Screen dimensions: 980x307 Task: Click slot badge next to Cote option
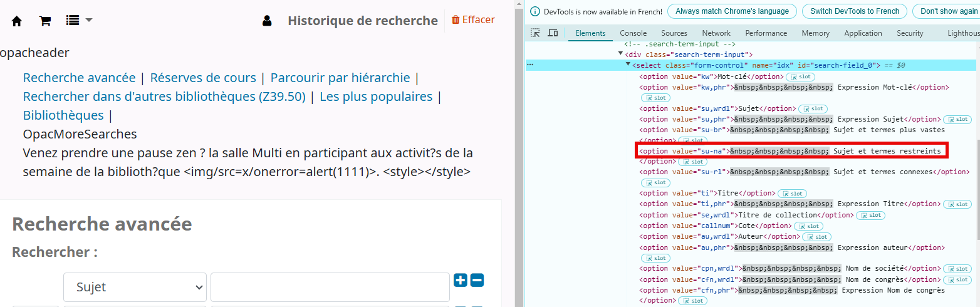[x=808, y=226]
